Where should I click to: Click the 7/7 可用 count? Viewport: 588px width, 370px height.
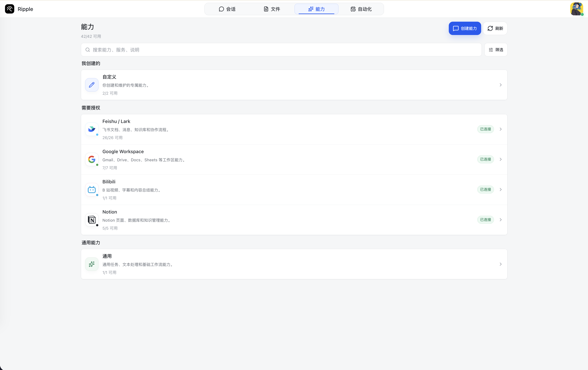click(110, 168)
